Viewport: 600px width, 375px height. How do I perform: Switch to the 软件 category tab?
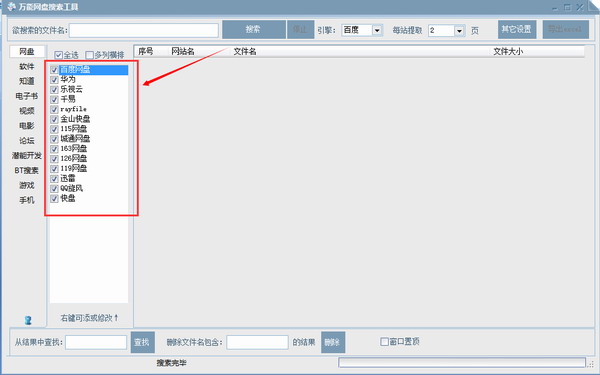(x=27, y=67)
